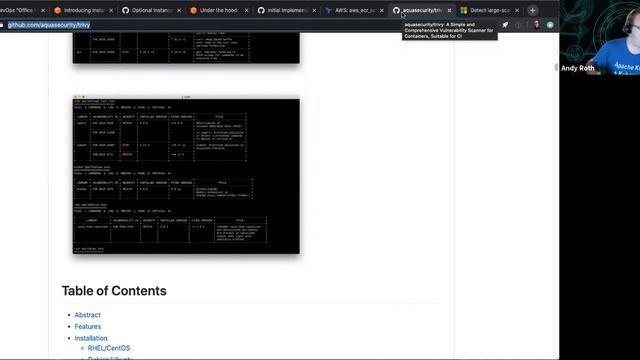Close the 'AWS: aws_ecr' tab
Screen dimensions: 640x360
[x=382, y=10]
